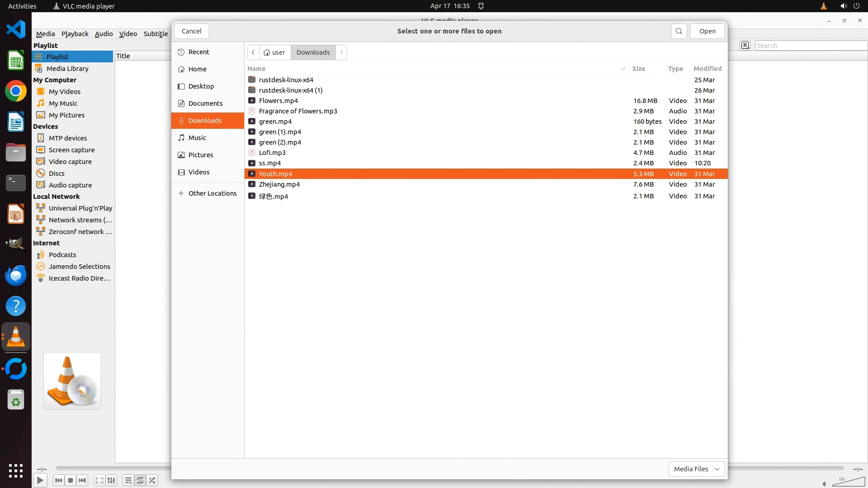Open extended settings equalizer icon
This screenshot has width=868, height=488.
111,480
